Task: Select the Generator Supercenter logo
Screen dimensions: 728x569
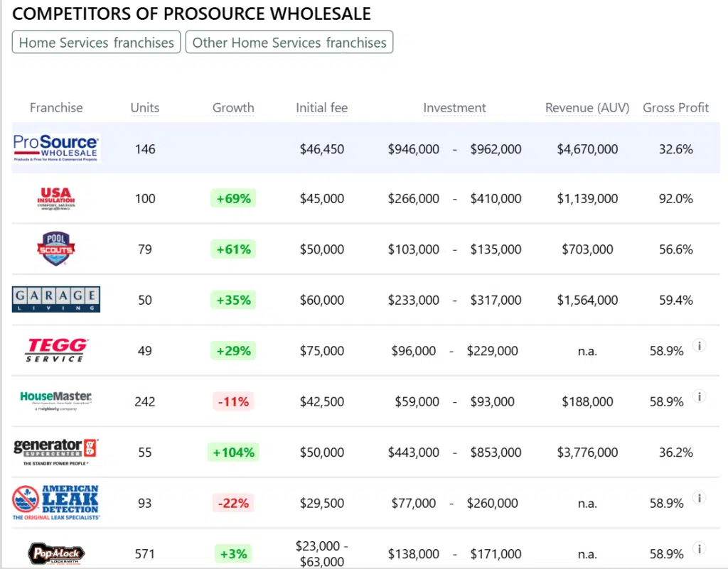Action: click(x=56, y=452)
